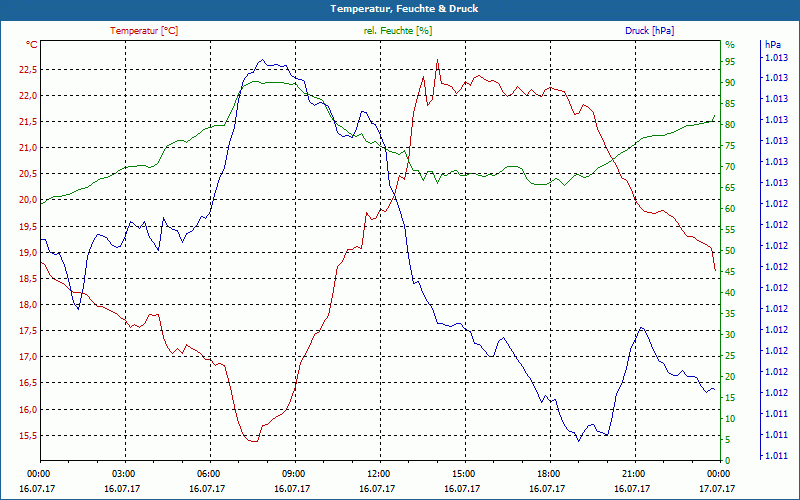Click the green '20' humidity axis value
The height and width of the screenshot is (500, 800).
[730, 377]
